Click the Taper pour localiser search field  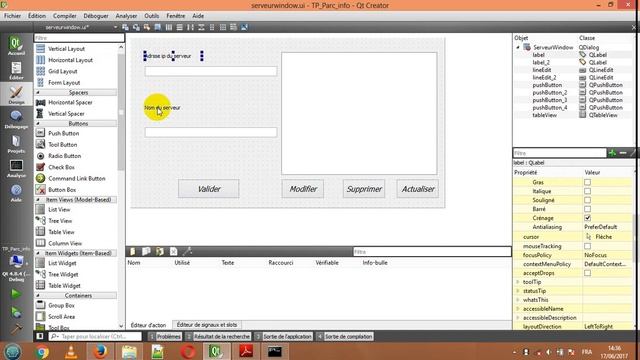95,336
